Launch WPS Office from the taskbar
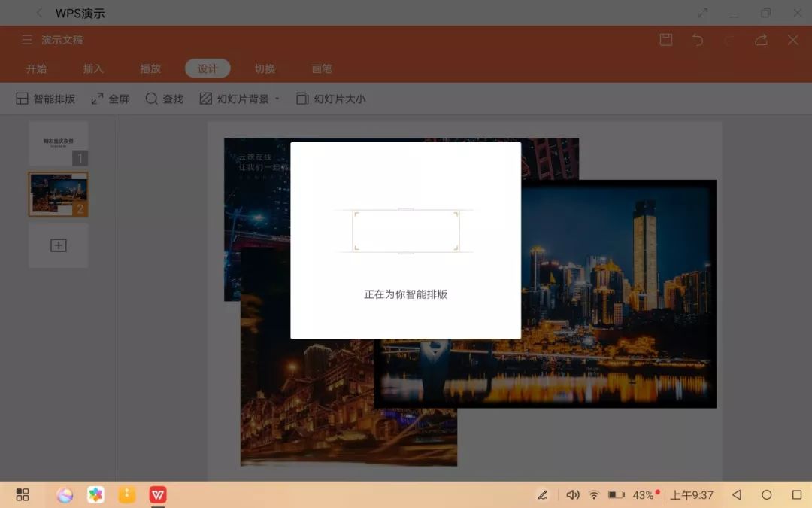Image resolution: width=812 pixels, height=508 pixels. (x=157, y=494)
